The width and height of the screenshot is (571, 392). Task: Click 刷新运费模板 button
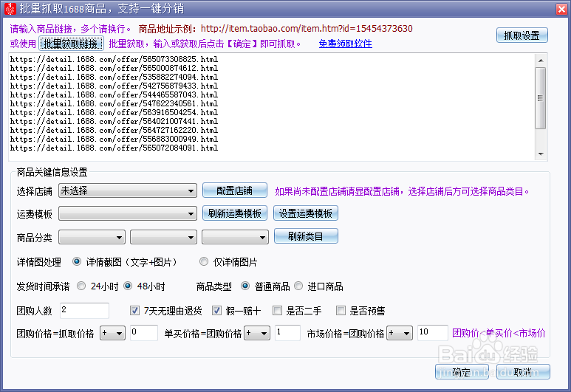tap(234, 213)
